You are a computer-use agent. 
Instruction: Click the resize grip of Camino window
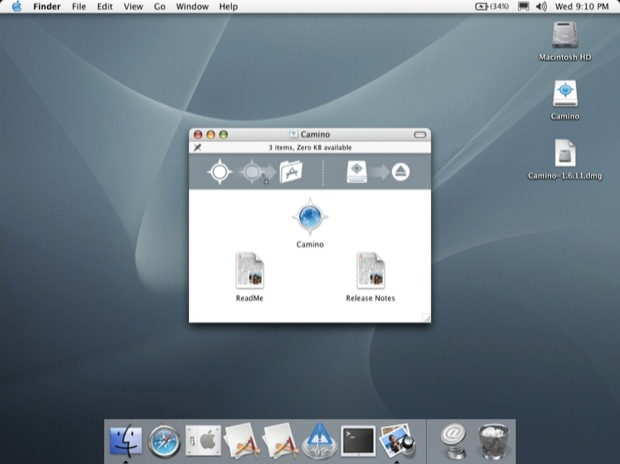click(426, 318)
